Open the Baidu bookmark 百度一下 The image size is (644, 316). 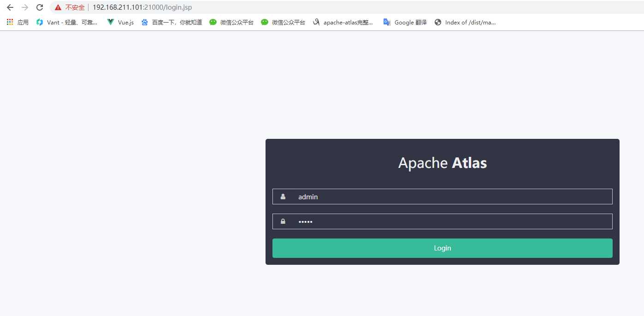(171, 22)
